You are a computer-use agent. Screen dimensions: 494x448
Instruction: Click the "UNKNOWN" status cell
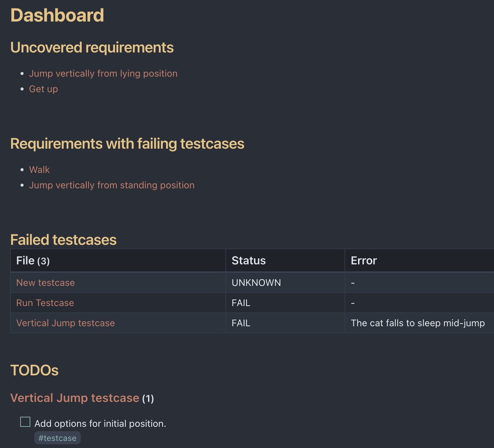pyautogui.click(x=256, y=283)
